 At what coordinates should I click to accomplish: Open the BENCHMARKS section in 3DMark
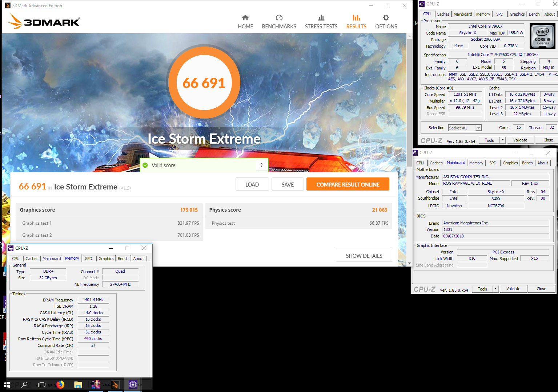pos(279,22)
